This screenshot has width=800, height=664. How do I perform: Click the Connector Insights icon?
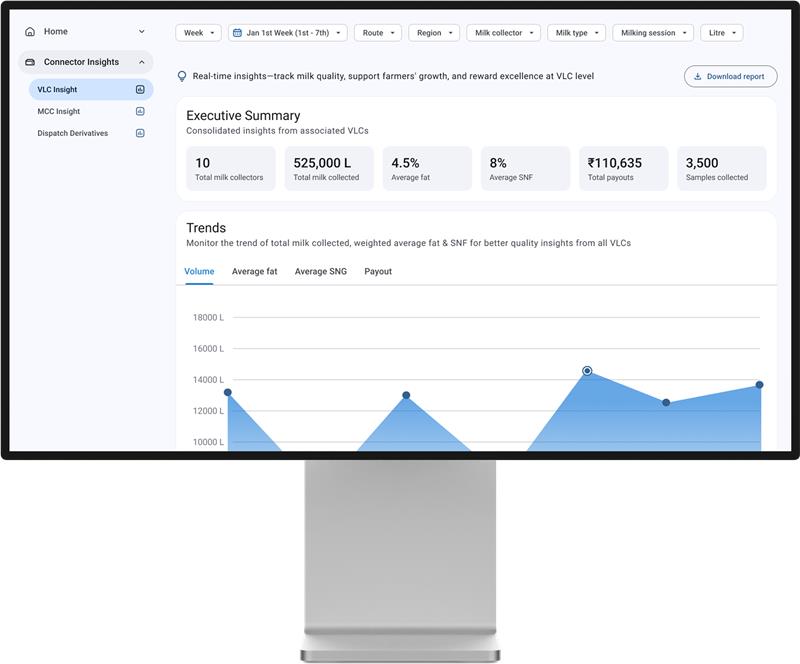click(x=30, y=62)
